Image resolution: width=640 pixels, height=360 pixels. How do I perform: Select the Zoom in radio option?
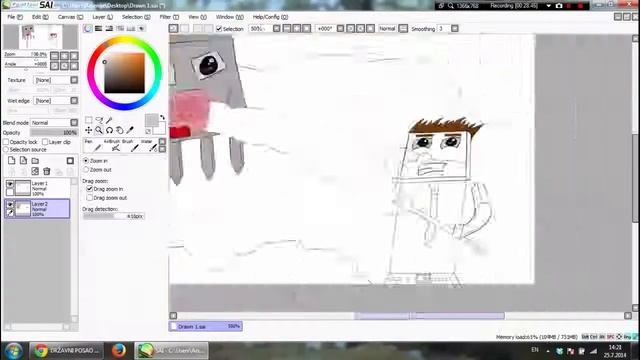coord(86,161)
